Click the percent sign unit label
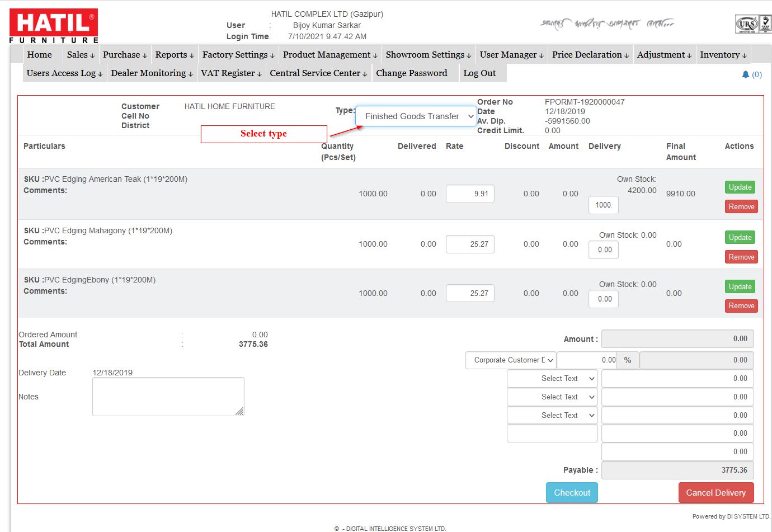 (x=628, y=360)
